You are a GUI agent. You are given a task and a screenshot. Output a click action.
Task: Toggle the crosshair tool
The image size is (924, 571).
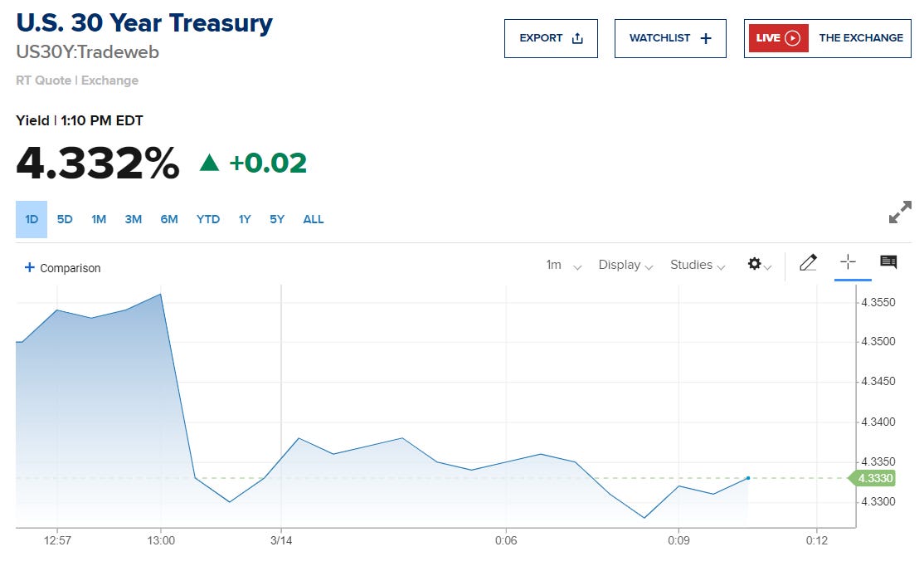pyautogui.click(x=848, y=262)
